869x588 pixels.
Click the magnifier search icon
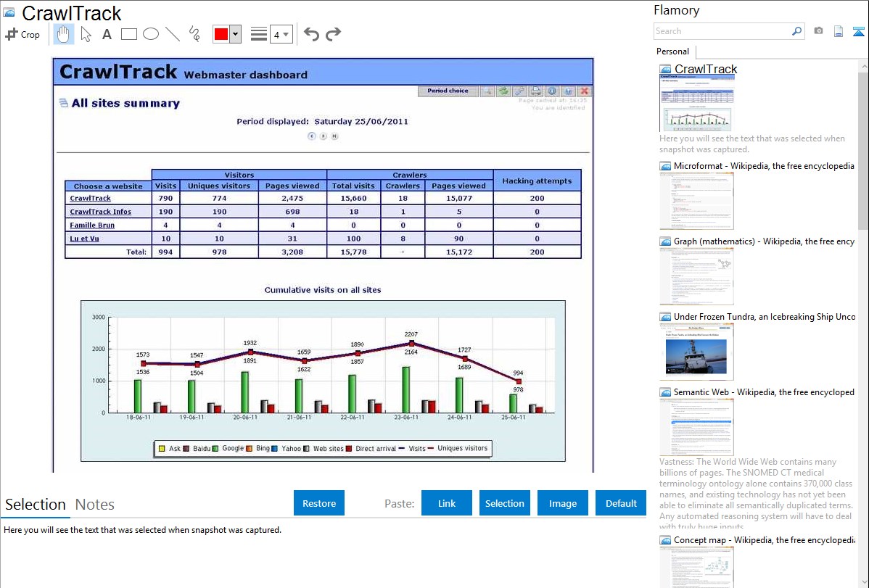click(797, 31)
